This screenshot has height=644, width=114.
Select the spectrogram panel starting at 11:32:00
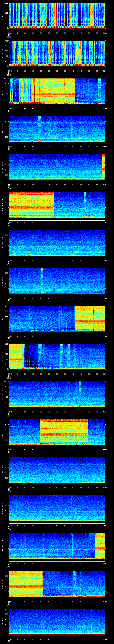click(x=57, y=129)
